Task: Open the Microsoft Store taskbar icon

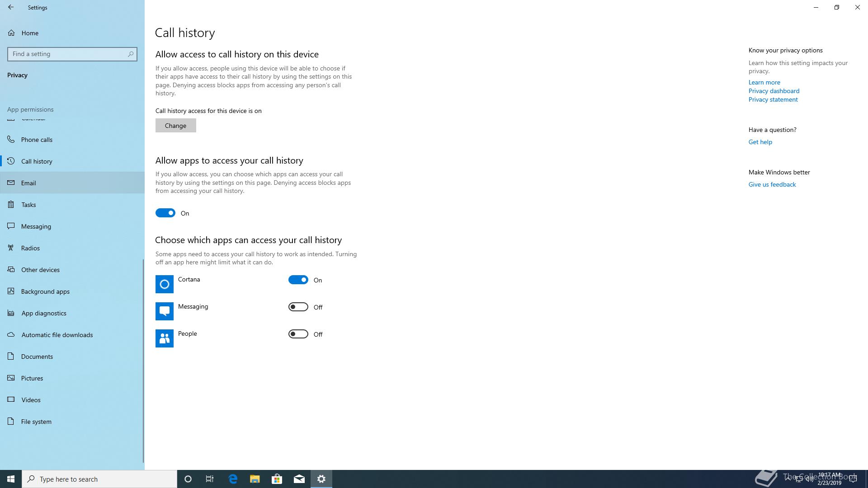Action: click(277, 479)
